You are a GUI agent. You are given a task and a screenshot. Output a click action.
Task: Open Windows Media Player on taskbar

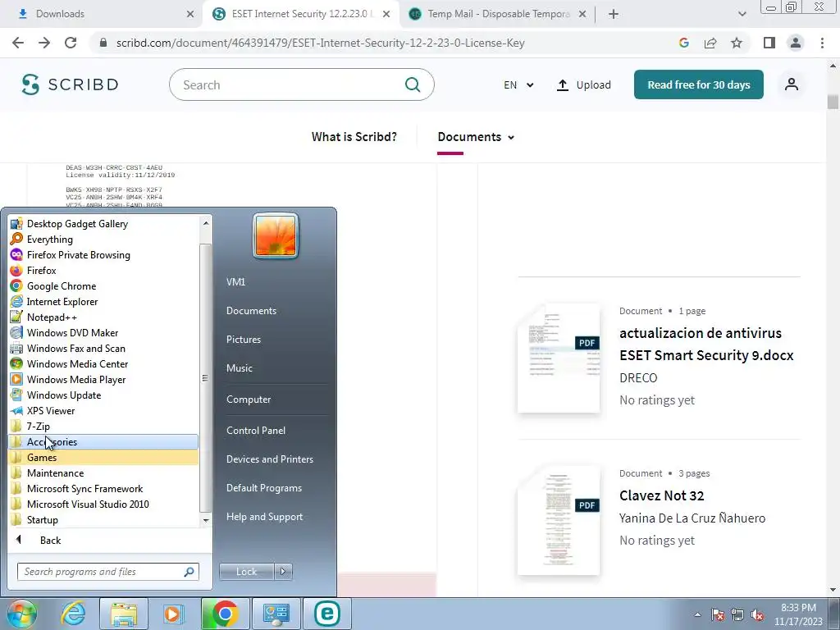click(172, 614)
